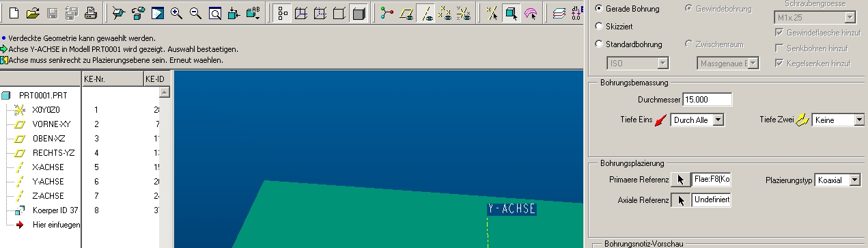
Task: Toggle shaded model display icon
Action: point(359,12)
